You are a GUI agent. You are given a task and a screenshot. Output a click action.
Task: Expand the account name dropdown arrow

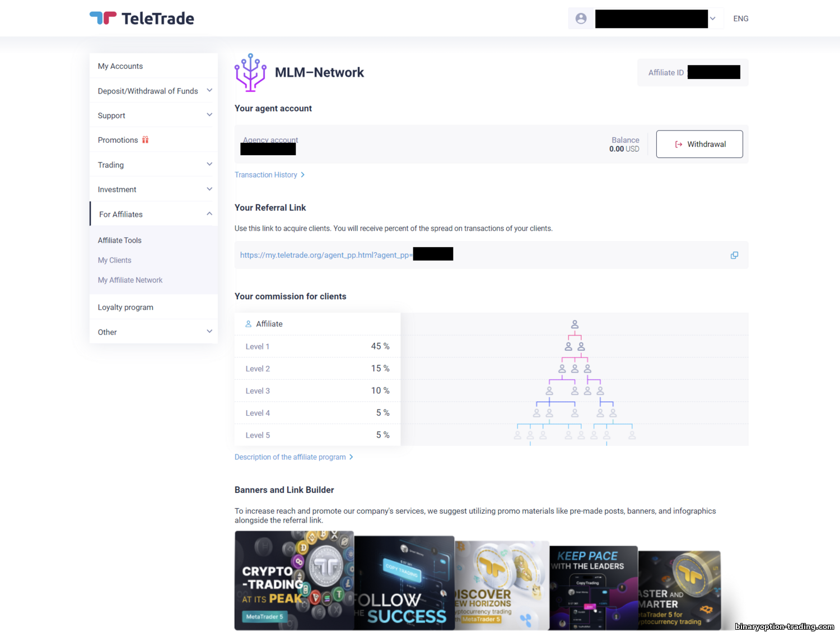tap(713, 18)
